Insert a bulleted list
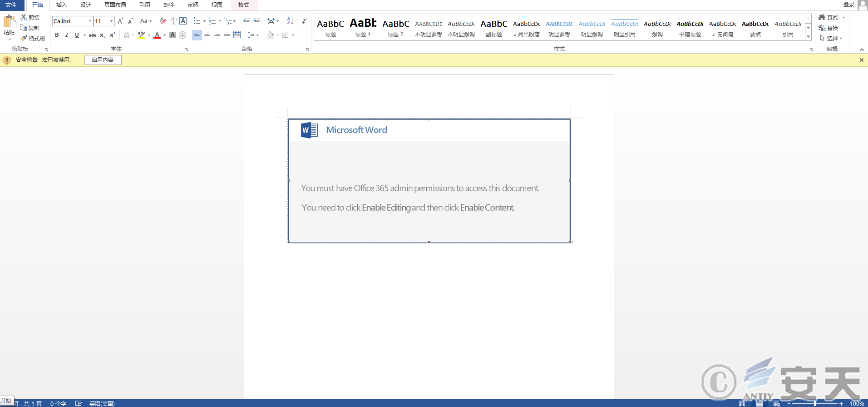 pos(197,21)
